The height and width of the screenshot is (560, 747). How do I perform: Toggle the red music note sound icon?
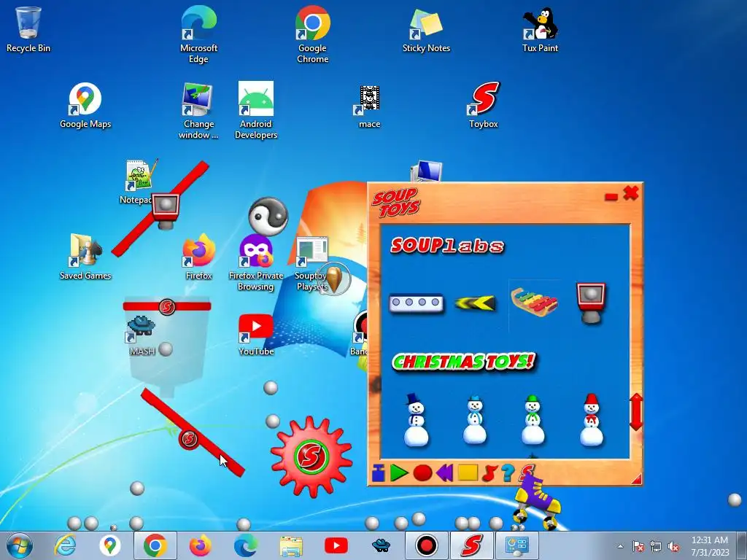click(489, 472)
